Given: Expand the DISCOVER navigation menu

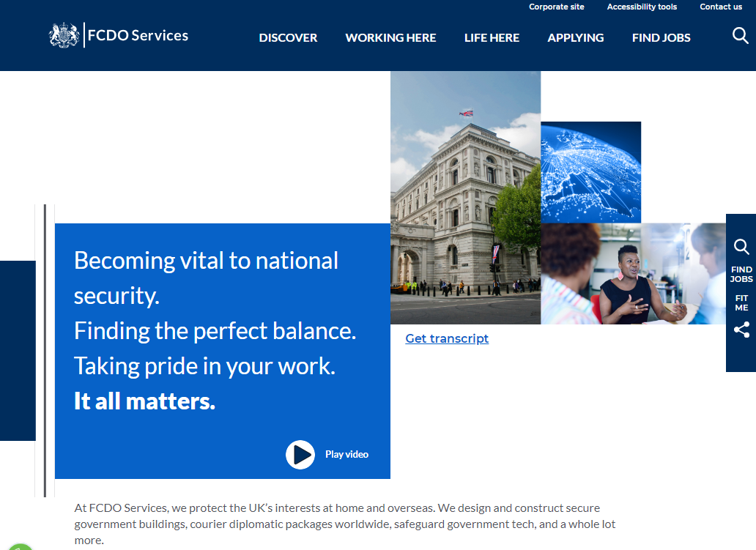Looking at the screenshot, I should (x=288, y=37).
